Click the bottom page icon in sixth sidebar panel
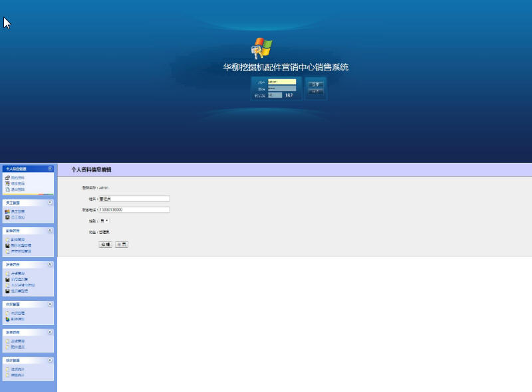Viewport: 532px width, 392px height. click(7, 347)
